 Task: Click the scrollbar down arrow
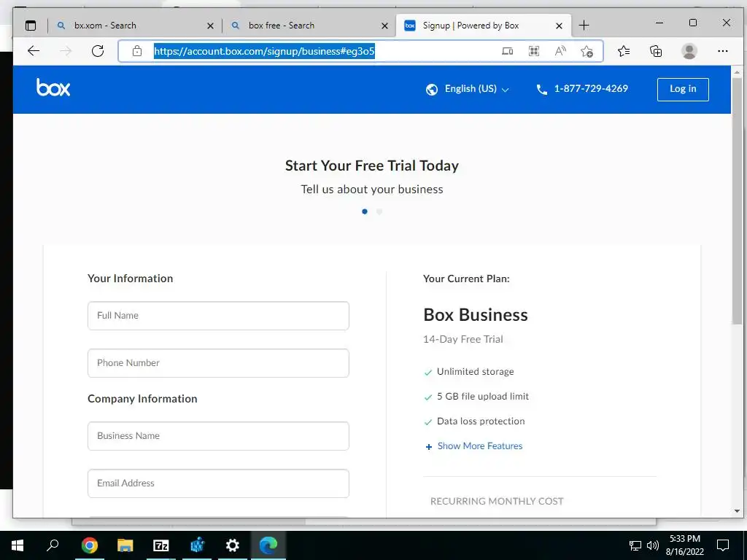[737, 511]
